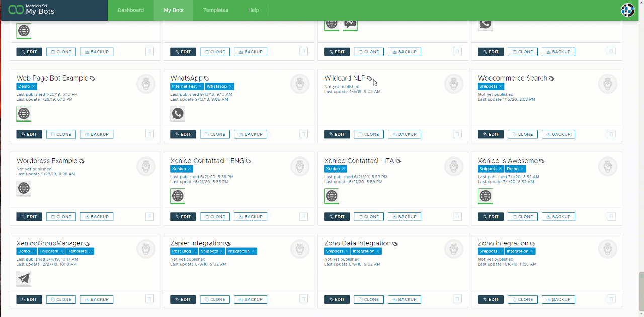Click the tag icon next to Zapier Integration
The height and width of the screenshot is (317, 644).
point(228,244)
